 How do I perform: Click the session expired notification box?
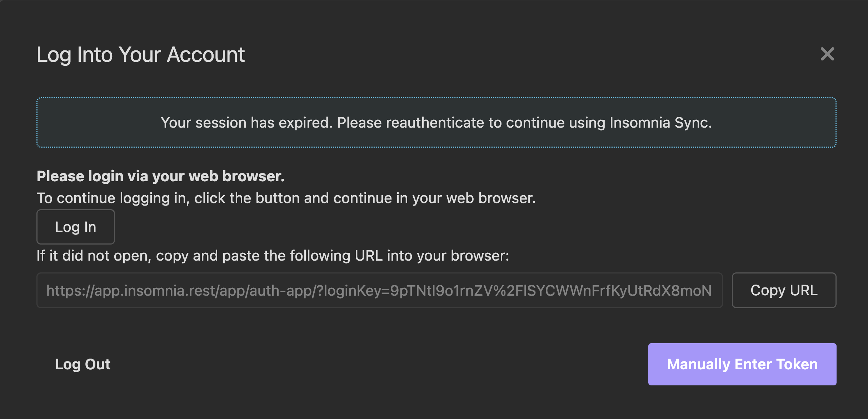click(x=436, y=123)
